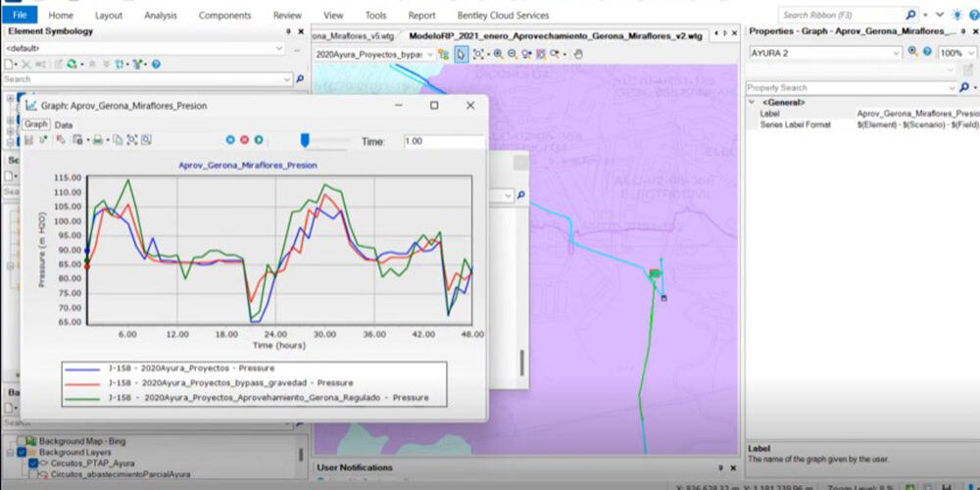
Task: Click the copy icon in the graph toolbar
Action: tap(117, 141)
